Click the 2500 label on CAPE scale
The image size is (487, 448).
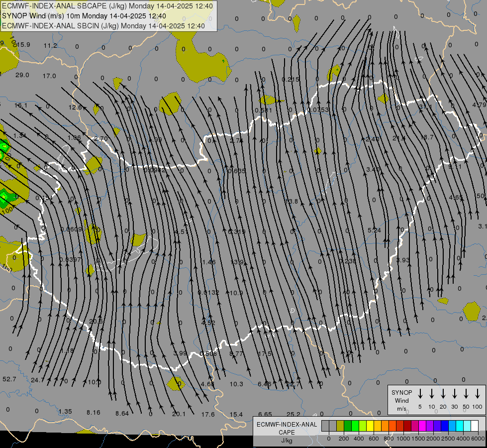coord(448,439)
